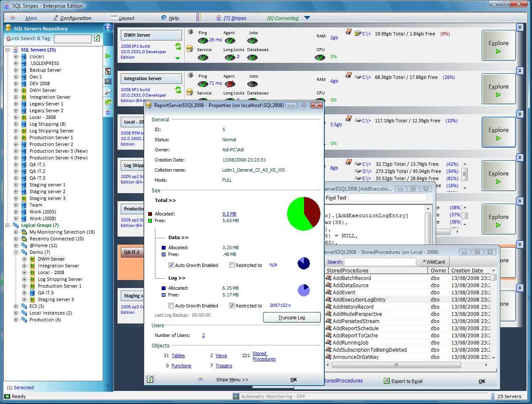Enable Data Restricted to checkbox
This screenshot has height=404, width=532.
232,265
